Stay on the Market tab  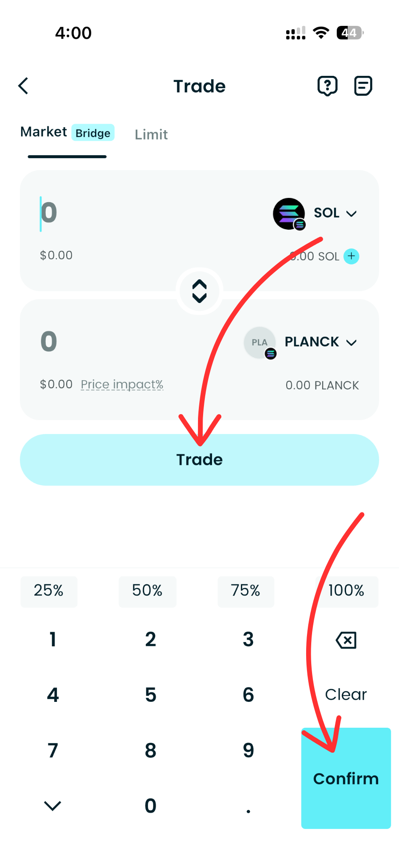click(44, 132)
